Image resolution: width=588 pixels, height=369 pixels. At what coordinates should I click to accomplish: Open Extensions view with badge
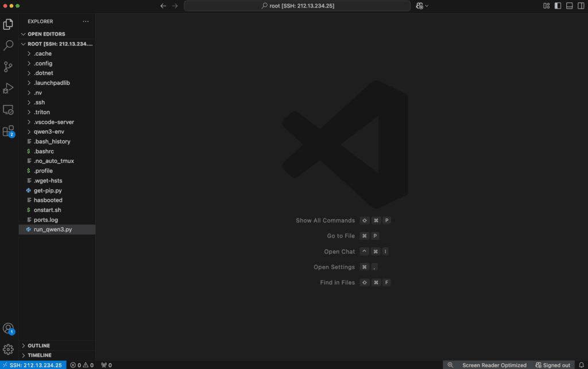click(8, 131)
